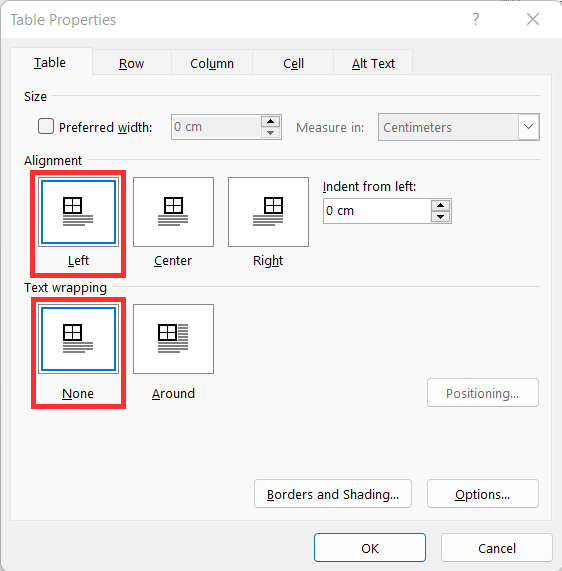This screenshot has width=562, height=571.
Task: Click the Options button
Action: (483, 494)
